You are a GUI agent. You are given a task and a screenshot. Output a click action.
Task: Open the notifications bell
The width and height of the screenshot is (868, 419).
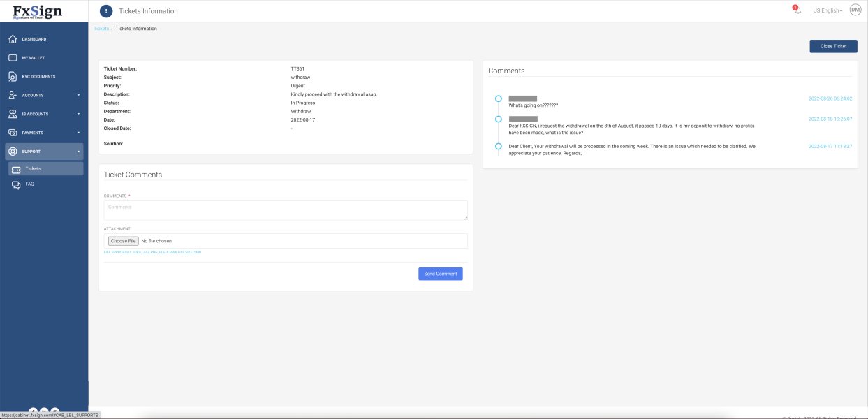tap(797, 10)
